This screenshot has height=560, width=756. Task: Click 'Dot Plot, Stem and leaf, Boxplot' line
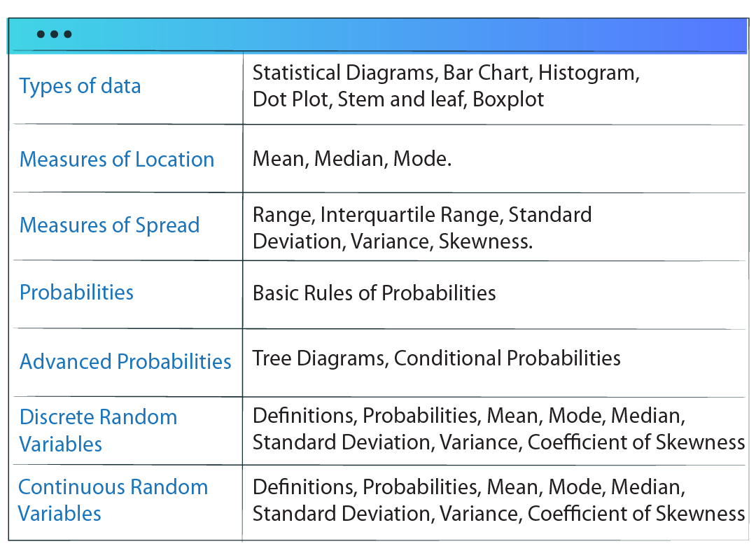[x=398, y=99]
